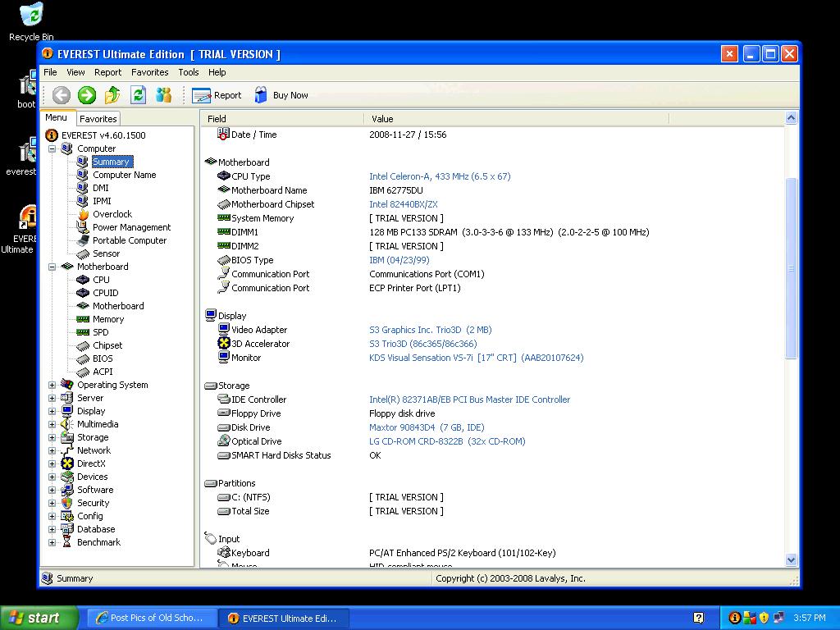Expand the Network tree node
Image resolution: width=840 pixels, height=630 pixels.
(x=52, y=450)
